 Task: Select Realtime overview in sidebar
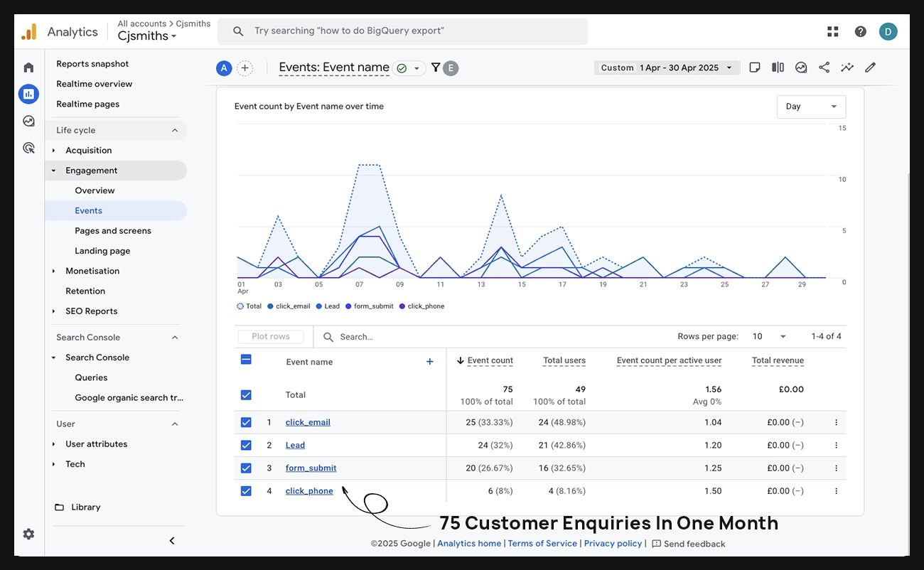[x=94, y=84]
